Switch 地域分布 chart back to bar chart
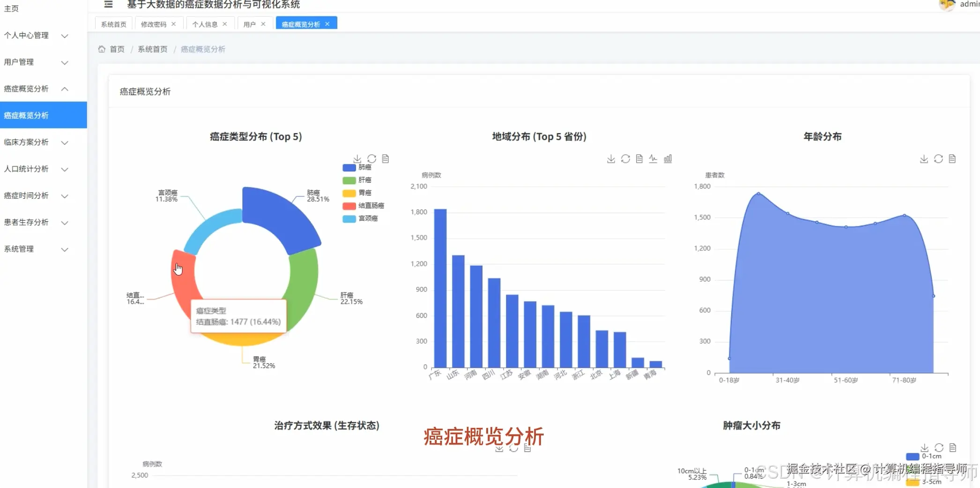Viewport: 980px width, 488px height. click(668, 158)
